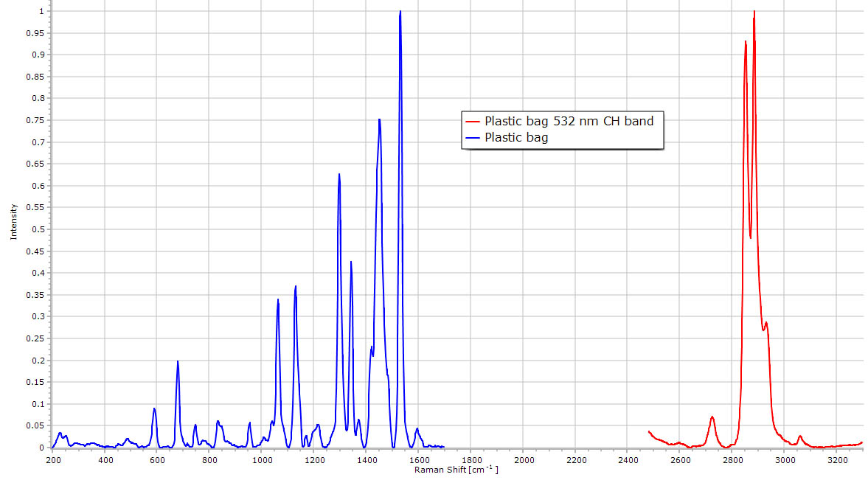Image resolution: width=868 pixels, height=480 pixels.
Task: Click the small red peak near 2720
Action: (x=712, y=417)
